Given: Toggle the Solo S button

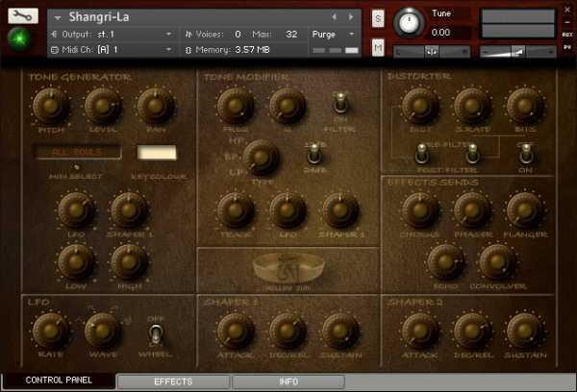Looking at the screenshot, I should point(378,18).
